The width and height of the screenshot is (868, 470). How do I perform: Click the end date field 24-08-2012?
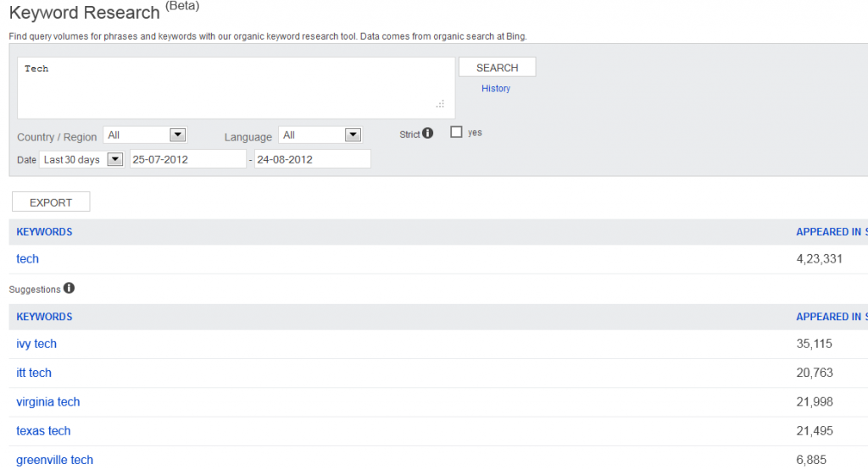click(x=312, y=159)
